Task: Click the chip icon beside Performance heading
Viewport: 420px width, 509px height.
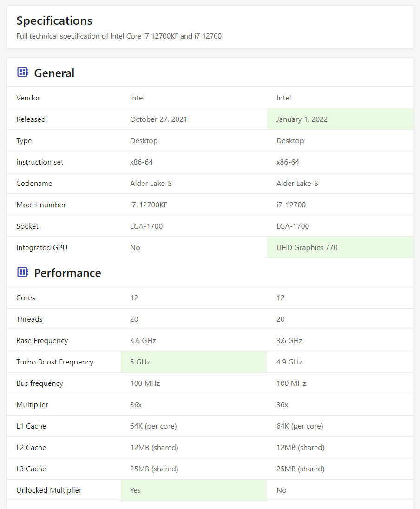Action: 22,272
